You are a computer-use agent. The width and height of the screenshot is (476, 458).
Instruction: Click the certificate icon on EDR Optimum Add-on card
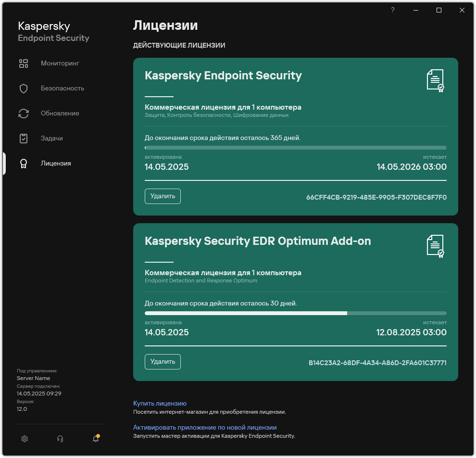coord(436,246)
